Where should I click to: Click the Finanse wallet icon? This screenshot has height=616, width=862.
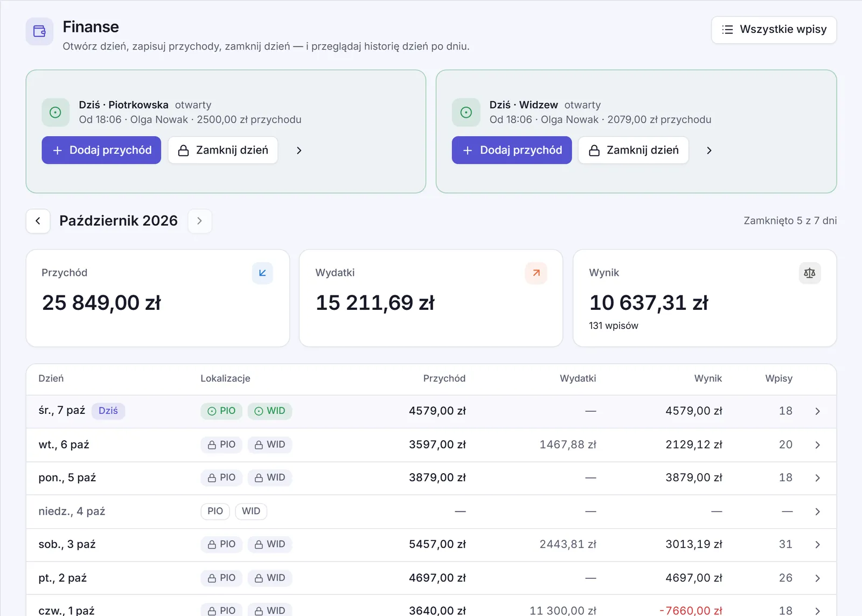(39, 31)
